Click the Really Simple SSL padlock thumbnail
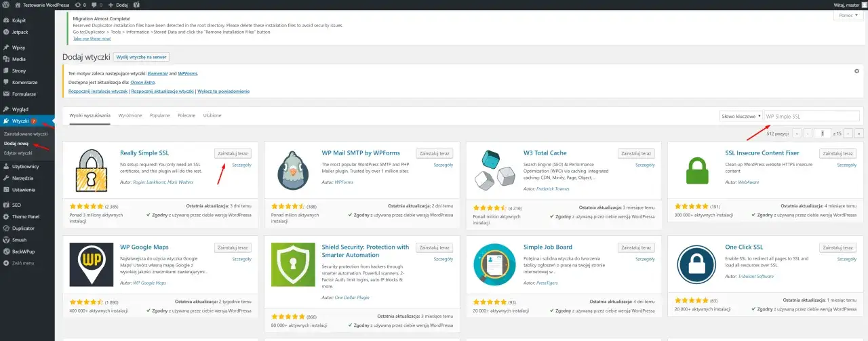Viewport: 868px width, 341px height. coord(92,169)
